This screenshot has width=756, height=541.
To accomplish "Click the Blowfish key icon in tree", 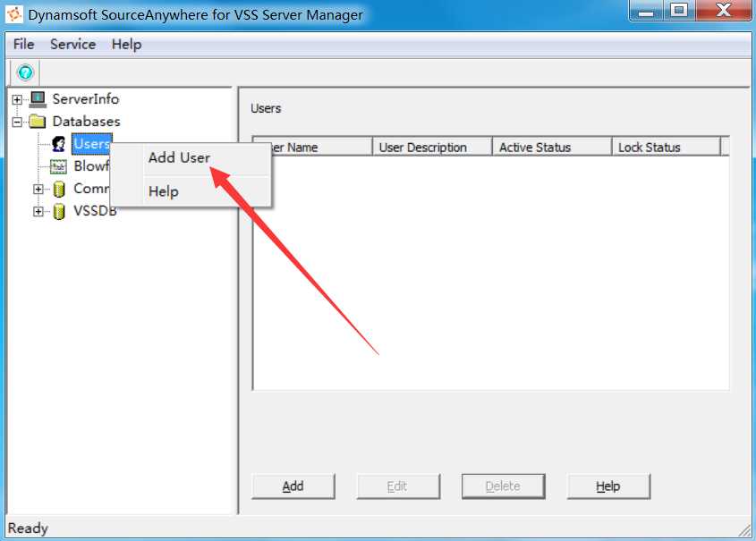I will [x=59, y=166].
